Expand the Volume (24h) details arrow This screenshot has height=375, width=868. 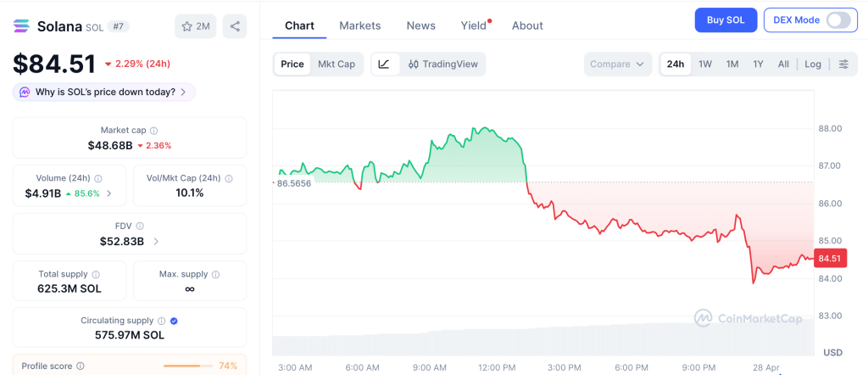coord(108,193)
